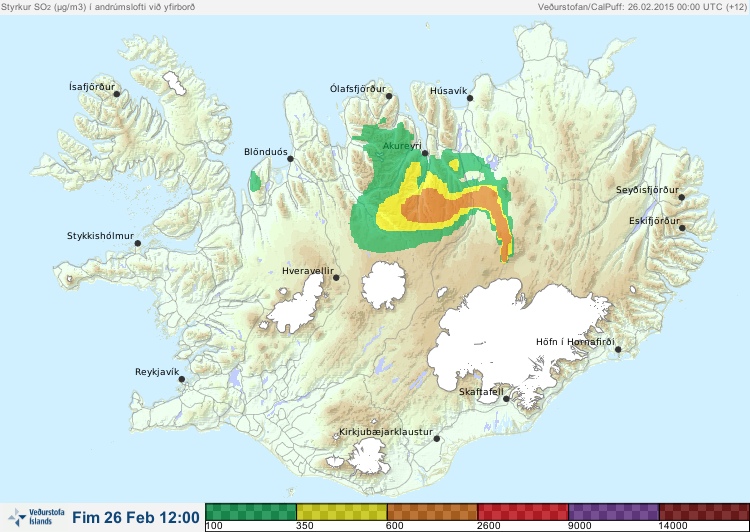
Task: Click the Höfn í Hornafirði marker dot
Action: click(x=618, y=350)
